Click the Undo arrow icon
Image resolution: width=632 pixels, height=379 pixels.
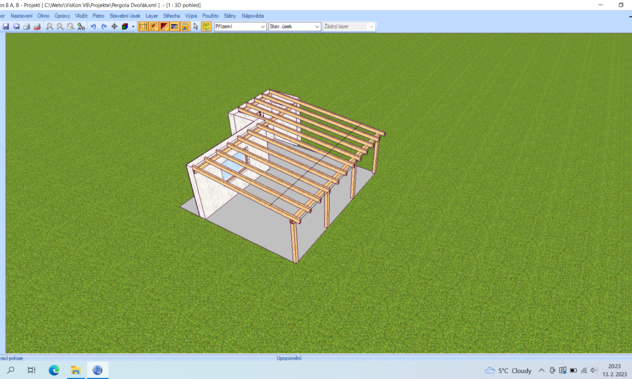[x=93, y=27]
